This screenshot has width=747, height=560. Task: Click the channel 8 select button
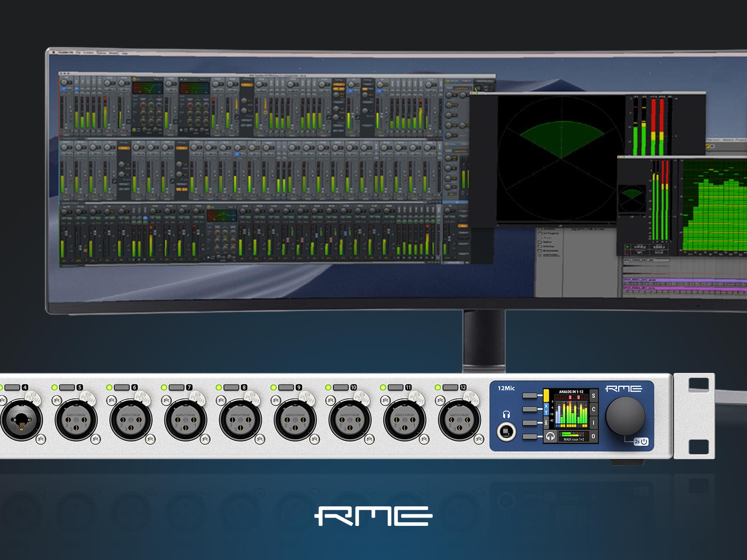coord(231,387)
